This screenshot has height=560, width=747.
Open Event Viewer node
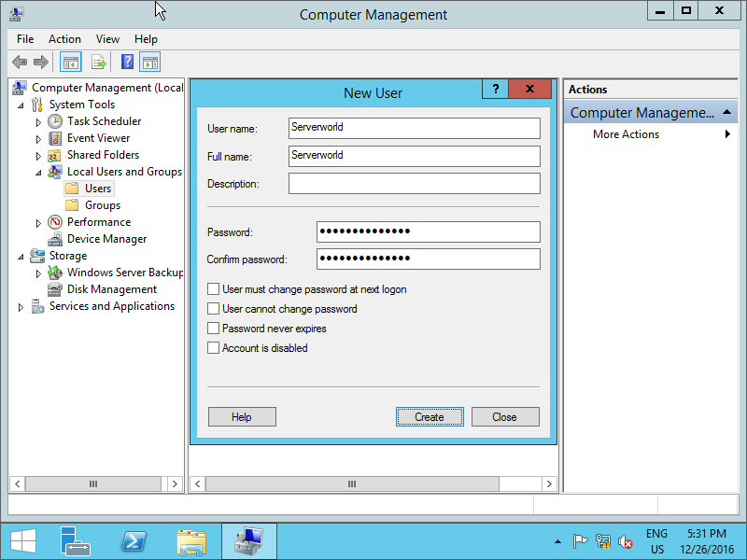pos(98,138)
